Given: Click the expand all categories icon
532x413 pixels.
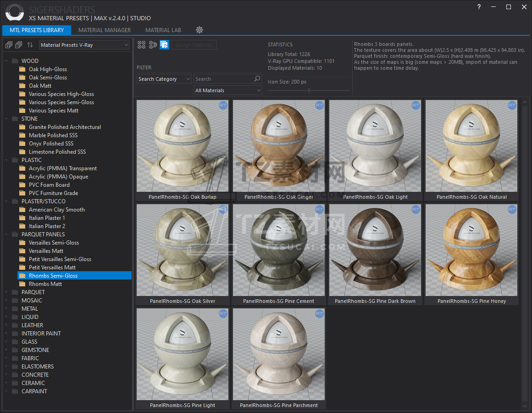Looking at the screenshot, I should click(9, 45).
